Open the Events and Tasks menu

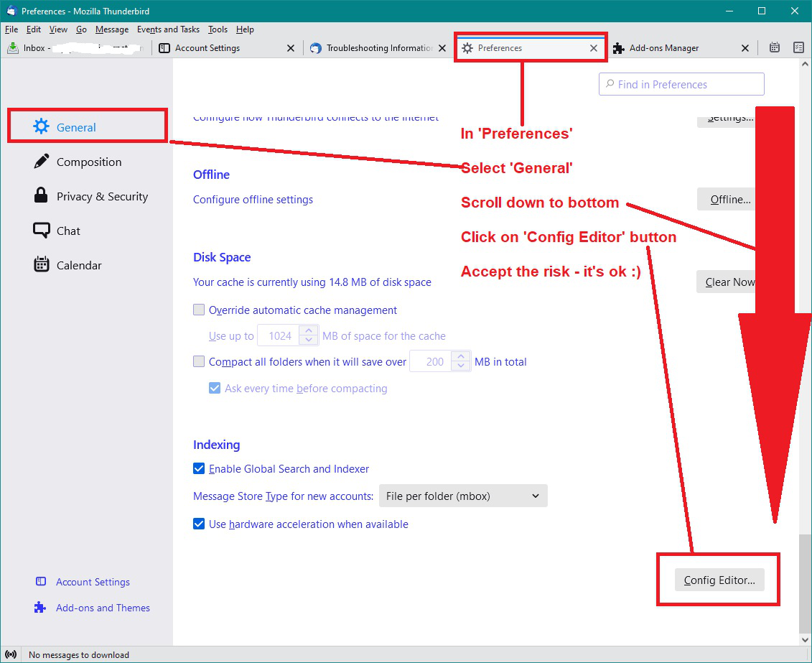[x=168, y=29]
